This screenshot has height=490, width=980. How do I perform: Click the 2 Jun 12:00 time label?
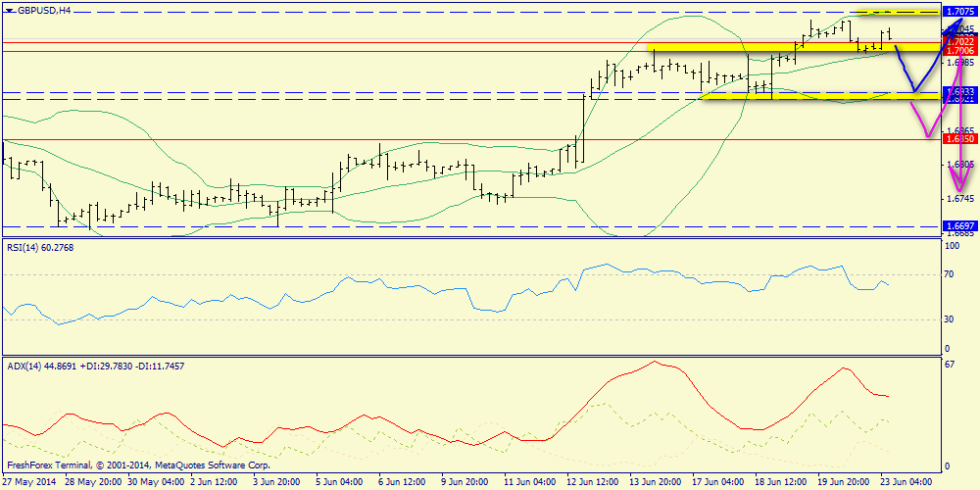214,482
